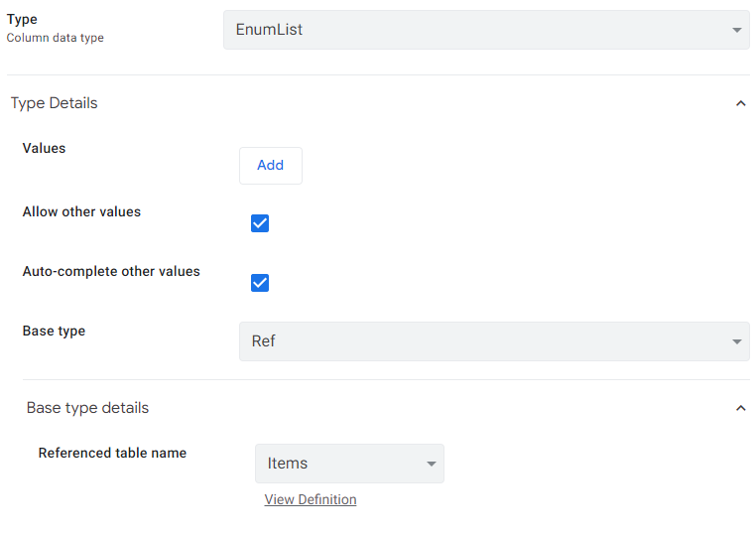Click the arrow icon beside EnumList
Screen dimensions: 756x537
coord(737,30)
